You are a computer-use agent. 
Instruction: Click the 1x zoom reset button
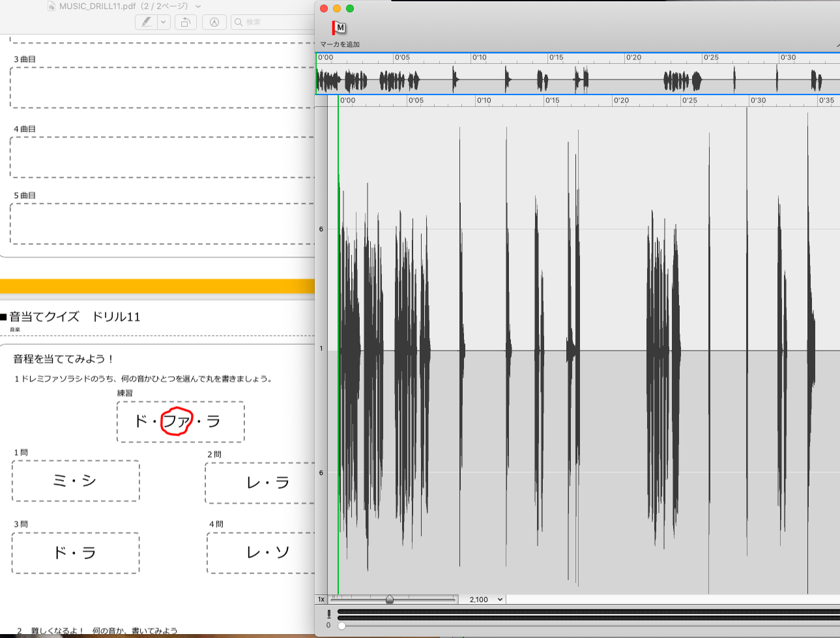[321, 600]
